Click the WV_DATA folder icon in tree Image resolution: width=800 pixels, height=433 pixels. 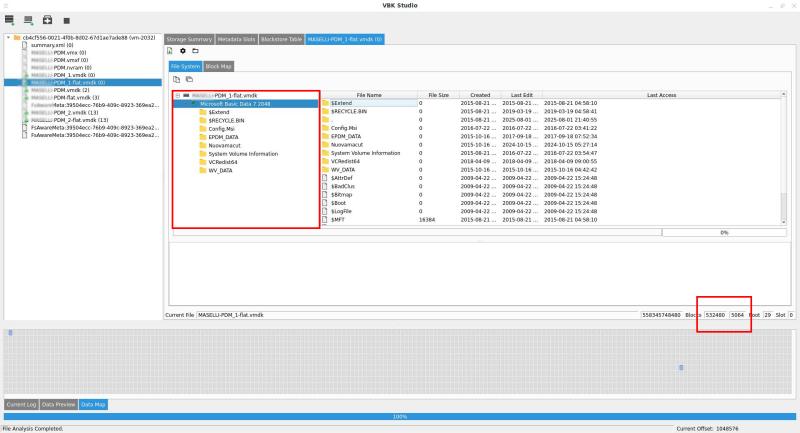[203, 170]
